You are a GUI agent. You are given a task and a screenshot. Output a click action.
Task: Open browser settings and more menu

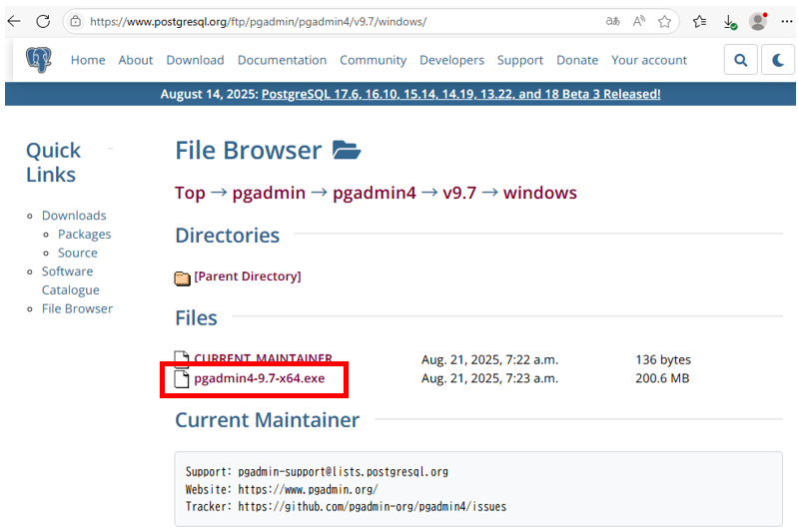(x=787, y=21)
